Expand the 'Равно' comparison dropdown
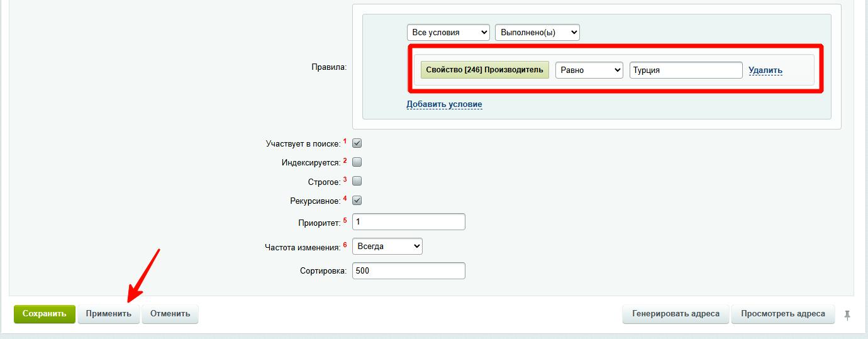 [589, 70]
